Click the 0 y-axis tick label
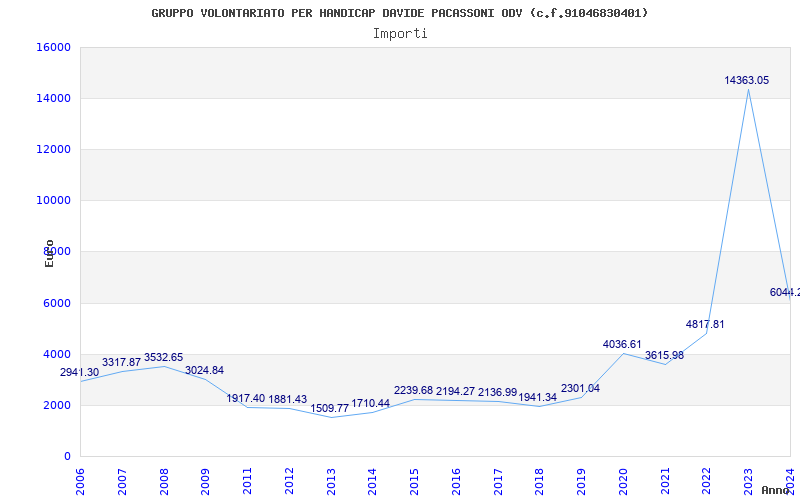 tap(67, 456)
